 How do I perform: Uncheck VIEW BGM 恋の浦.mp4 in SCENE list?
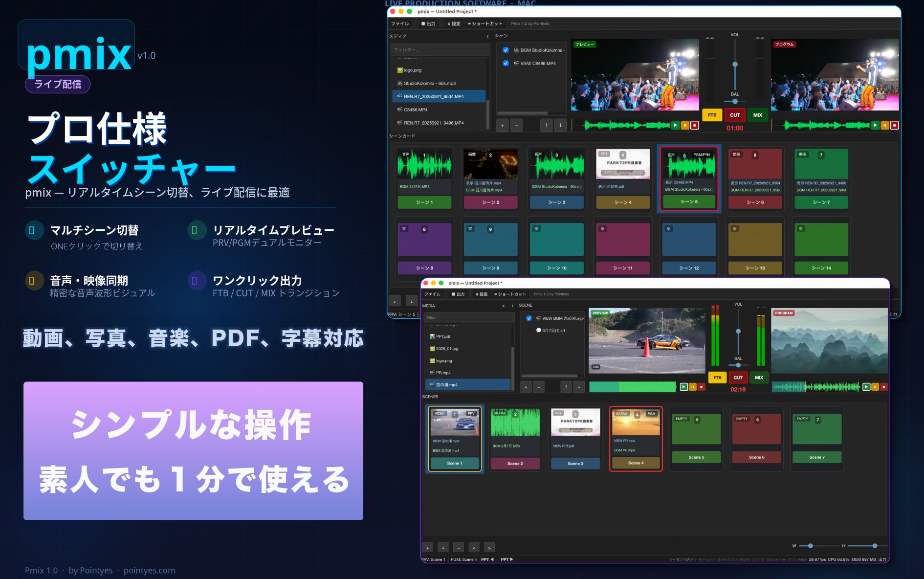click(x=529, y=318)
